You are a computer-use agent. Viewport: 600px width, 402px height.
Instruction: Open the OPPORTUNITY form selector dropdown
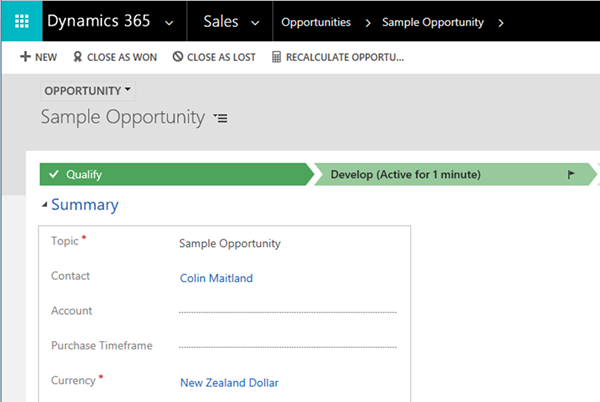(x=128, y=91)
